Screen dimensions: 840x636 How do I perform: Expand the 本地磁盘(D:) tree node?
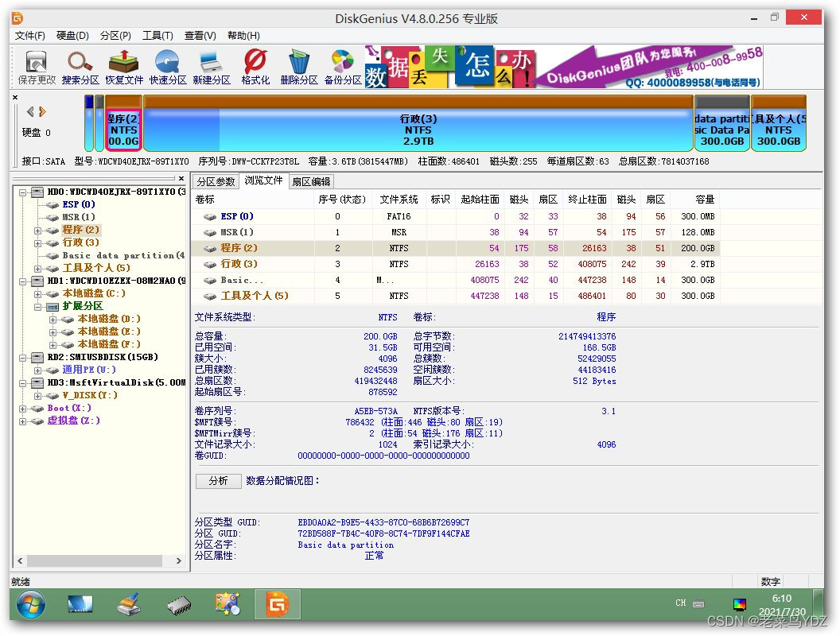click(x=52, y=320)
